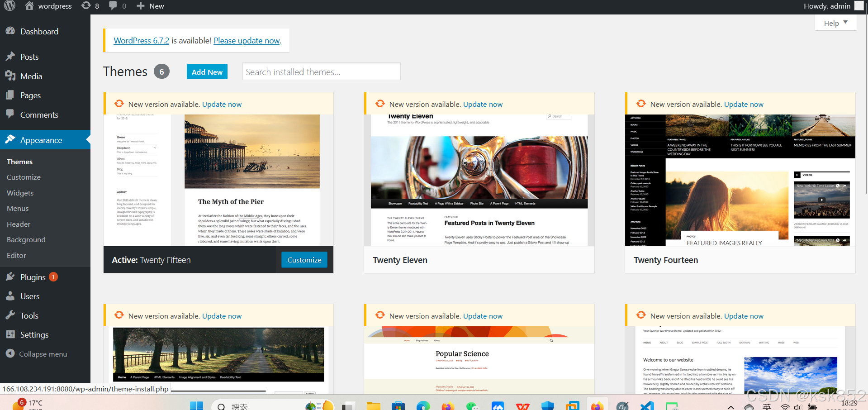This screenshot has width=868, height=410.
Task: Click Update now for Twenty Fifteen
Action: point(222,104)
